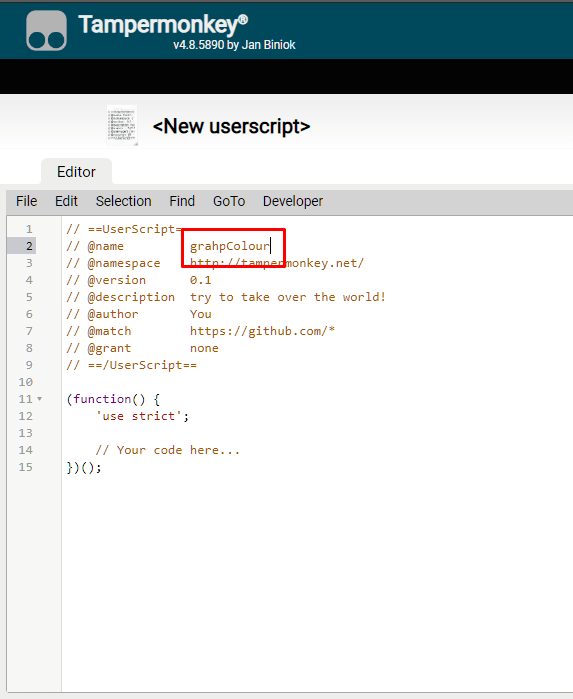Switch to the Editor tab
Screen dimensions: 573x699
click(76, 172)
